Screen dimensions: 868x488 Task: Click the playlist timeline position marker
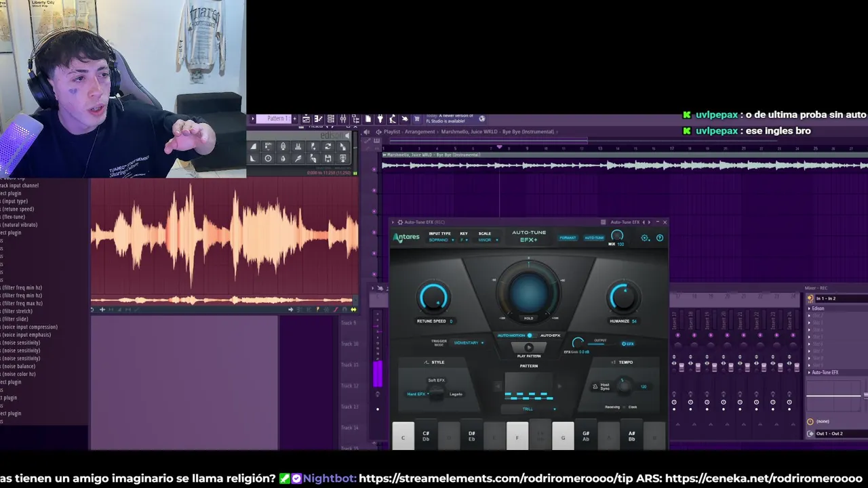tap(500, 146)
